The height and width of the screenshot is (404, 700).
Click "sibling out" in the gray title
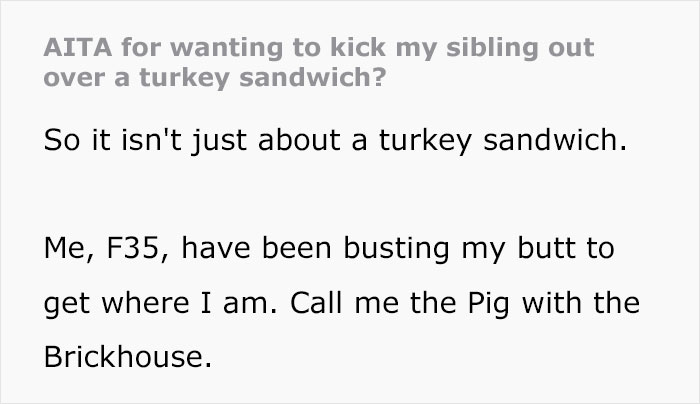520,48
